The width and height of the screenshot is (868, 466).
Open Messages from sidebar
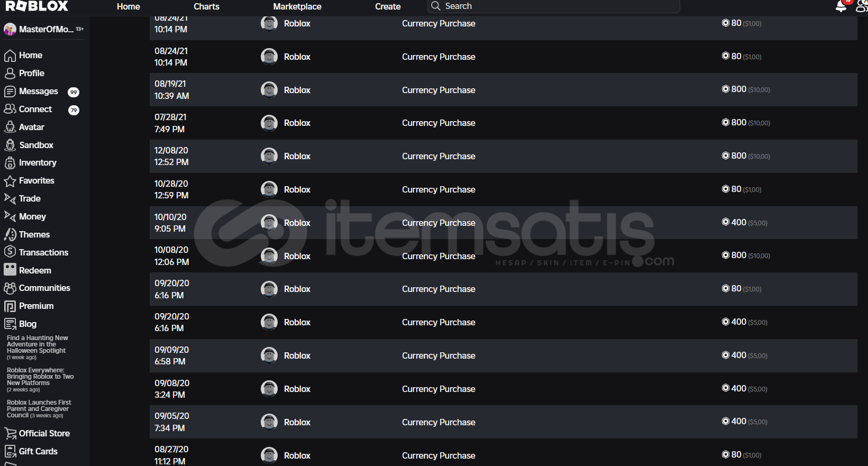click(39, 91)
